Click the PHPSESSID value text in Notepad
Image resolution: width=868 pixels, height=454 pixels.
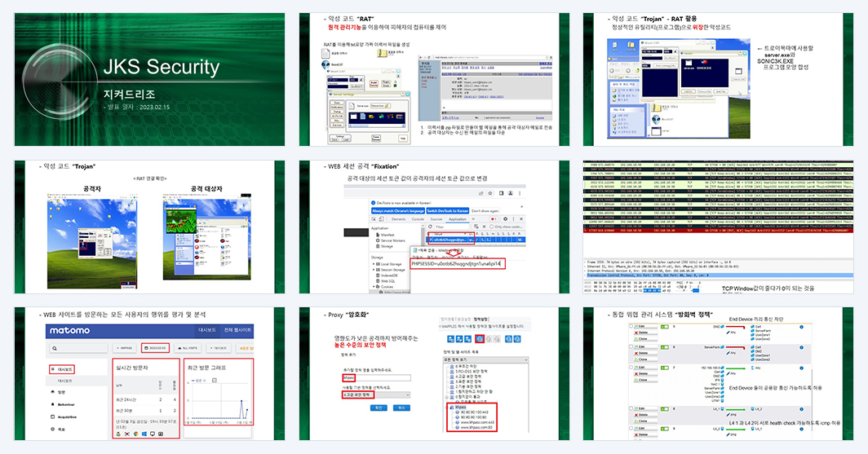(x=456, y=264)
